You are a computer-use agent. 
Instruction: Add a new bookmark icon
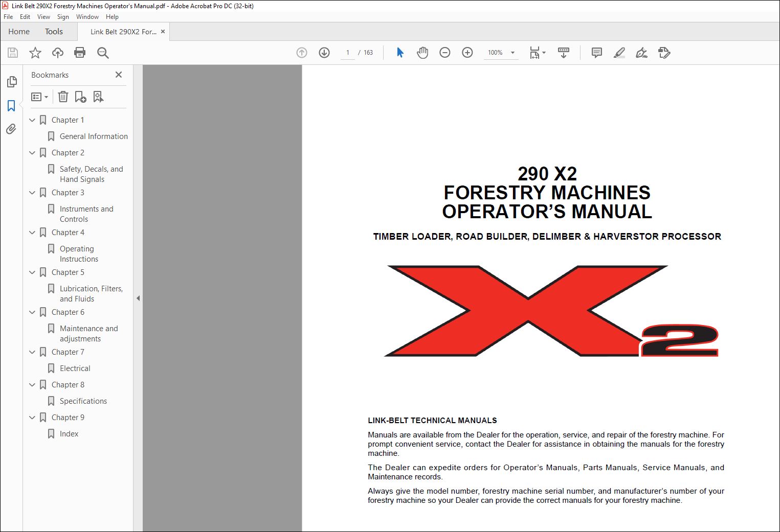pyautogui.click(x=80, y=97)
